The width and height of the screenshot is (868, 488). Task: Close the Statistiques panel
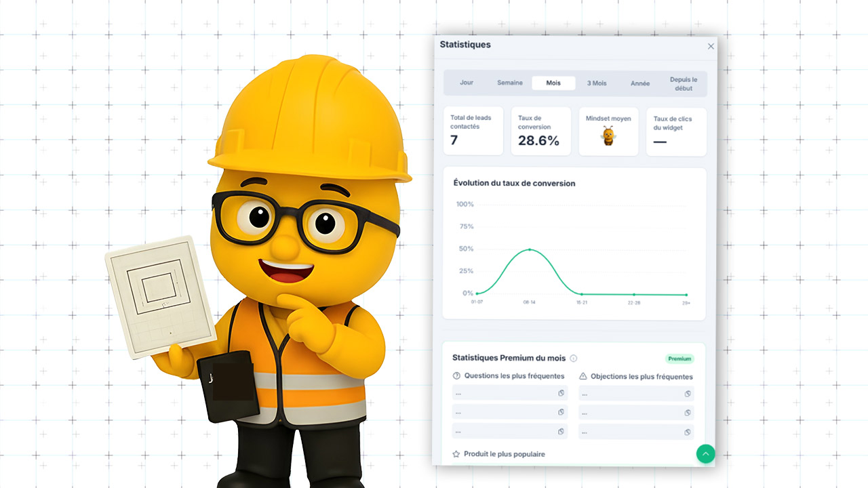click(711, 46)
